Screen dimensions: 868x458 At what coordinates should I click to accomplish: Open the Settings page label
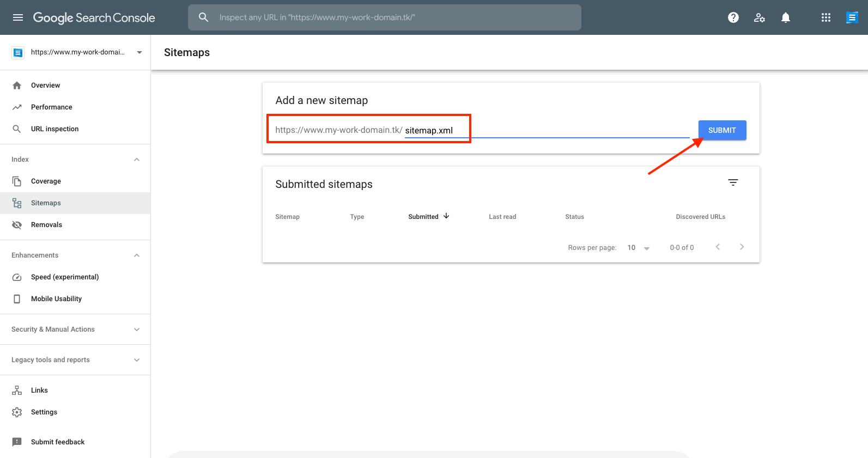click(44, 412)
